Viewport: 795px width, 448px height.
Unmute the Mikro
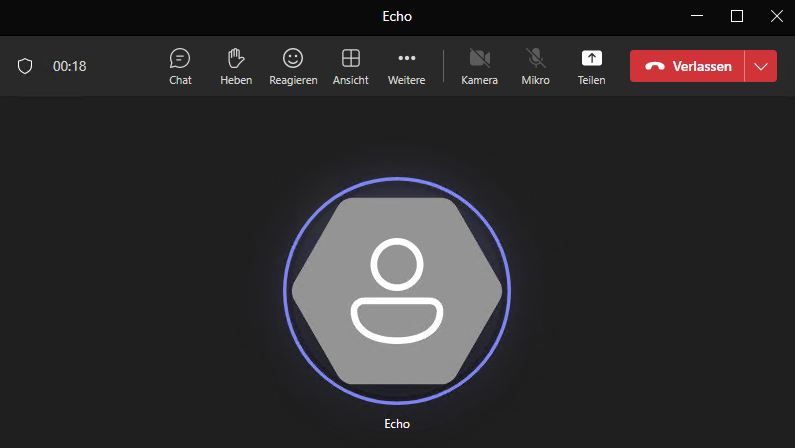pos(535,66)
